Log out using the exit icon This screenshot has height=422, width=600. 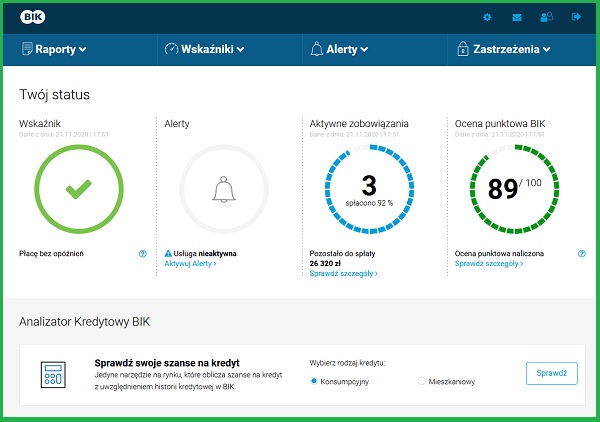click(x=575, y=17)
